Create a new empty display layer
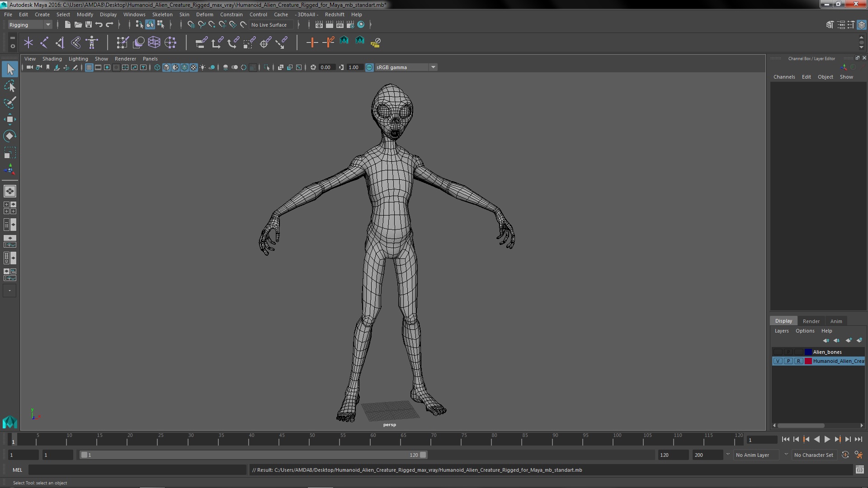868x488 pixels. coord(849,340)
